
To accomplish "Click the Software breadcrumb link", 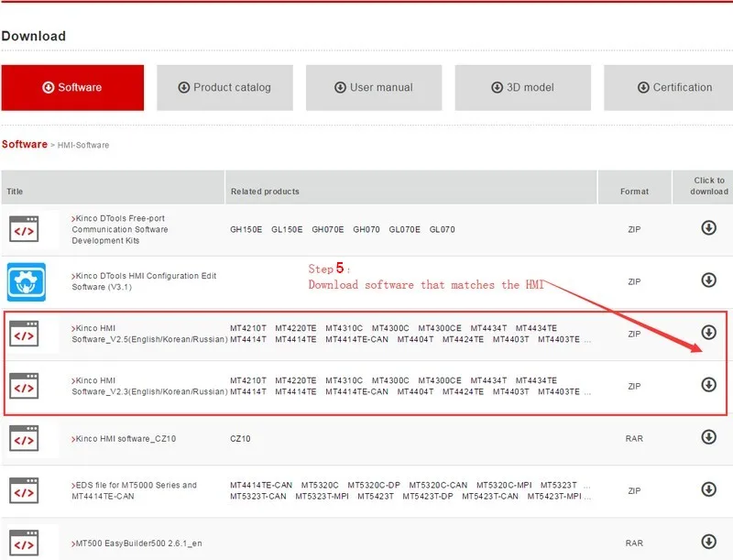I will coord(25,145).
